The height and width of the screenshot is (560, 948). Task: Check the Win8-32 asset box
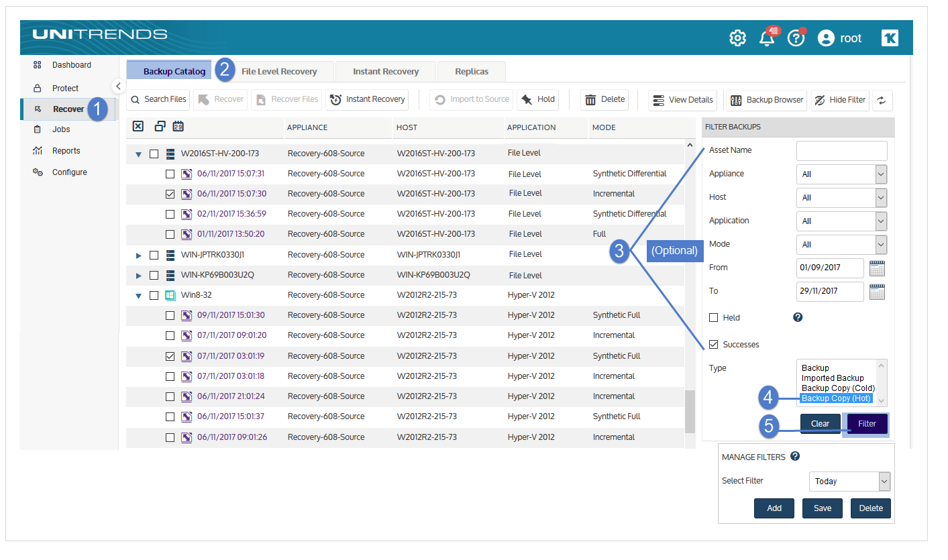pyautogui.click(x=154, y=295)
